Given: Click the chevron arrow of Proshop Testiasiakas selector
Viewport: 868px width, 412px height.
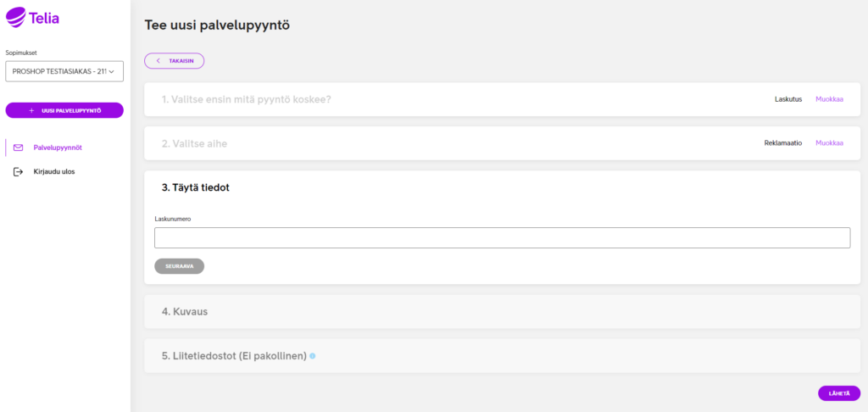Looking at the screenshot, I should point(111,71).
